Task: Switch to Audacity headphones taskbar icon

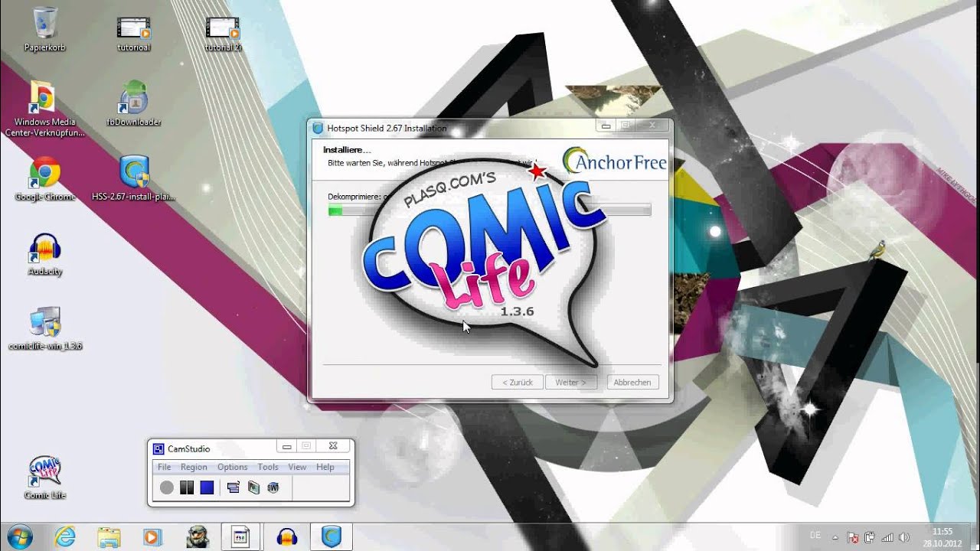Action: tap(287, 537)
